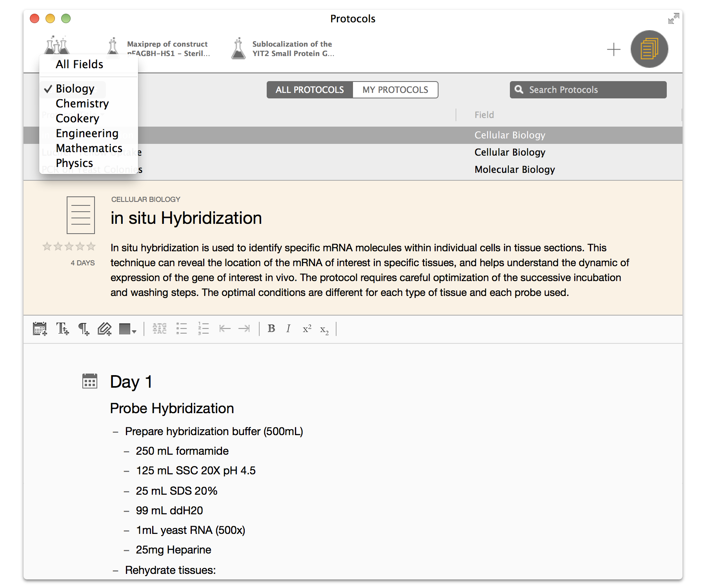Set rating with the third star
Viewport: 706px width, 588px height.
click(x=69, y=246)
